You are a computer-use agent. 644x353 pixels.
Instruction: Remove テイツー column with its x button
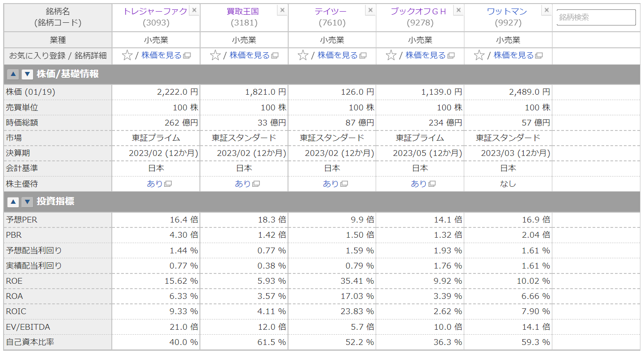click(370, 10)
